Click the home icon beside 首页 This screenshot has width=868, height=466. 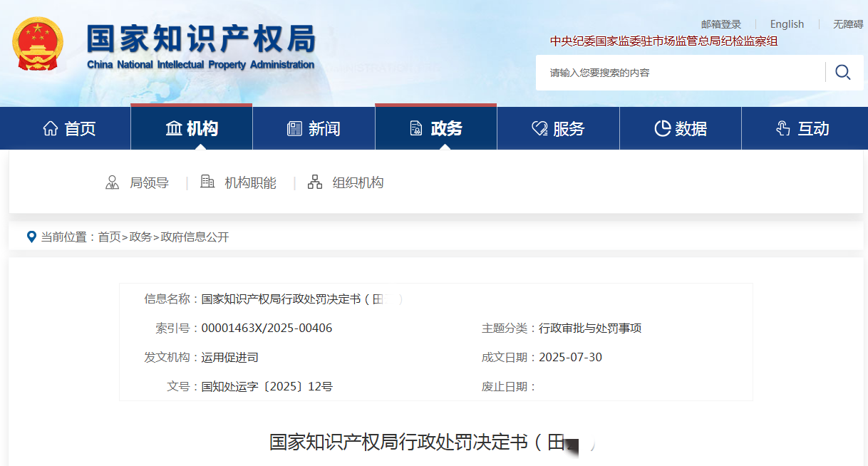coord(51,128)
